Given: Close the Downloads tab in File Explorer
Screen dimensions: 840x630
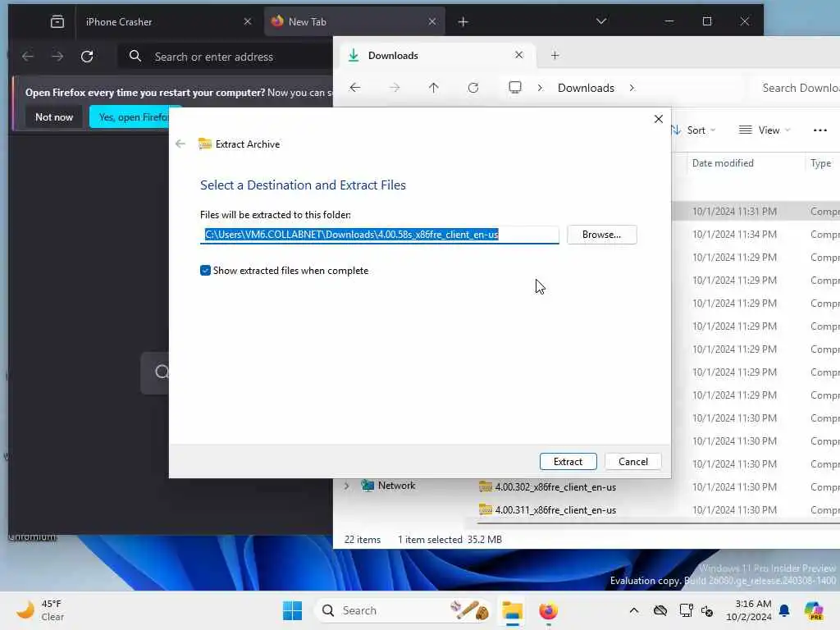Looking at the screenshot, I should [518, 55].
